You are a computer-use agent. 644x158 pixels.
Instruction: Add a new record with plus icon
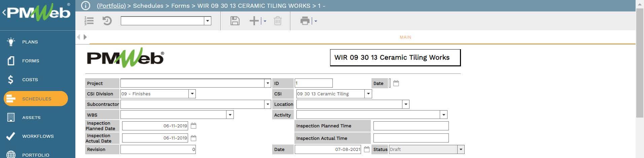click(x=254, y=21)
